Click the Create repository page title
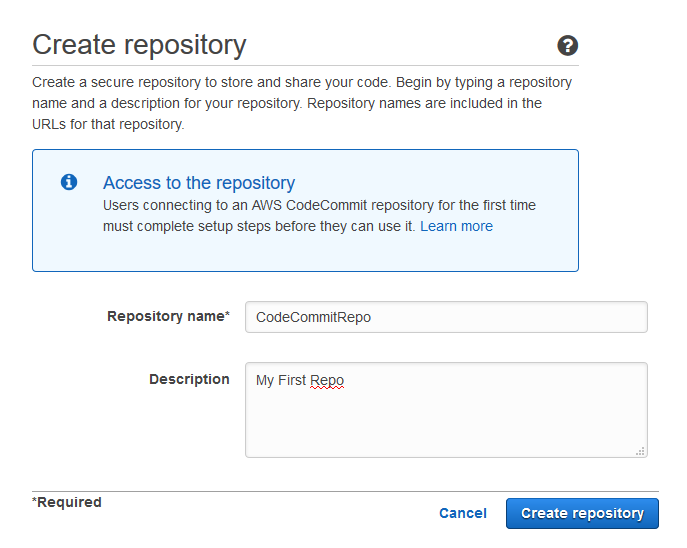 pyautogui.click(x=139, y=45)
